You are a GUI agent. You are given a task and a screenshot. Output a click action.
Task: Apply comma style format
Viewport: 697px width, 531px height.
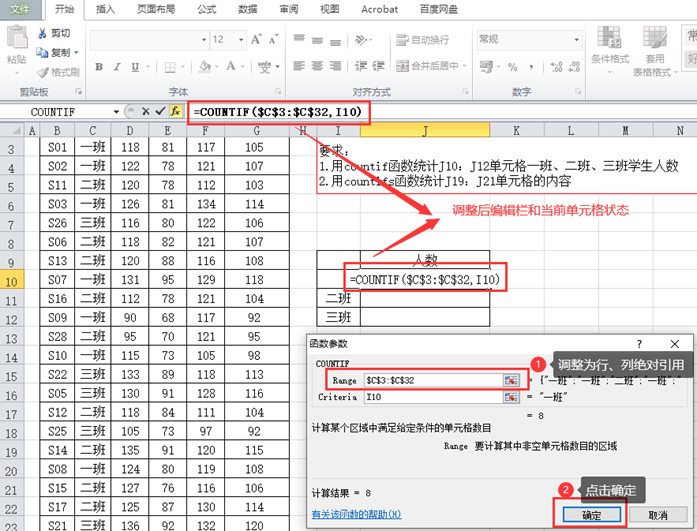[x=531, y=67]
